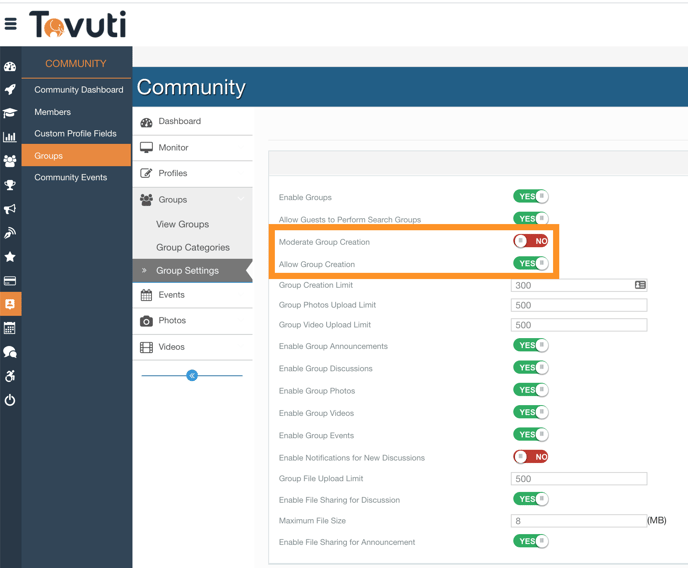This screenshot has width=688, height=568.
Task: Click the trophy icon in sidebar
Action: tap(10, 185)
